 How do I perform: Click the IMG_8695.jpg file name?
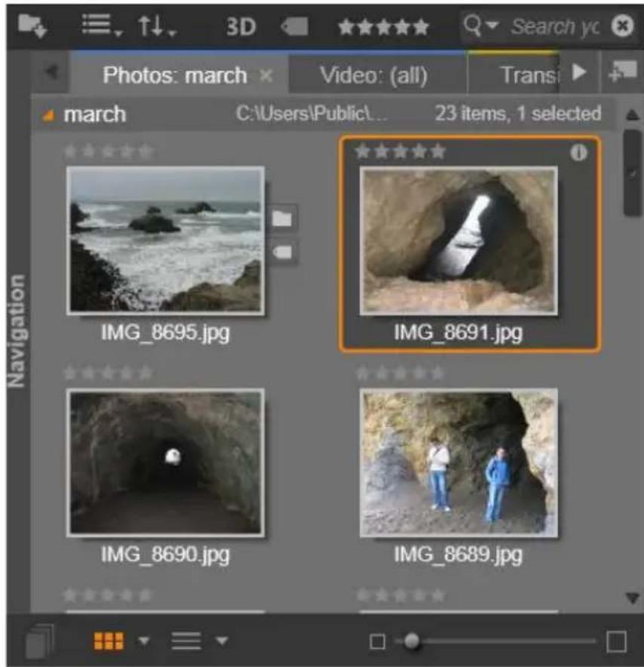point(165,332)
